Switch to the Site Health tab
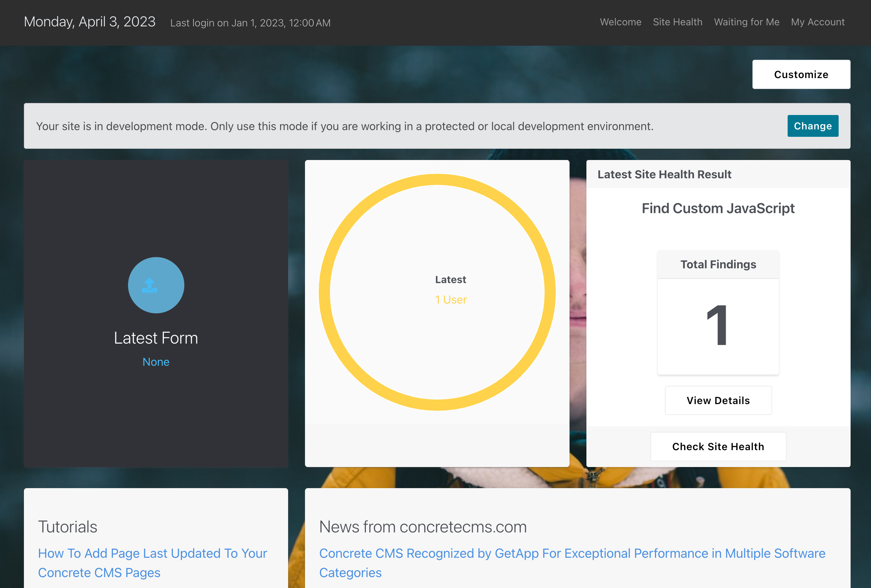871x588 pixels. (x=677, y=22)
